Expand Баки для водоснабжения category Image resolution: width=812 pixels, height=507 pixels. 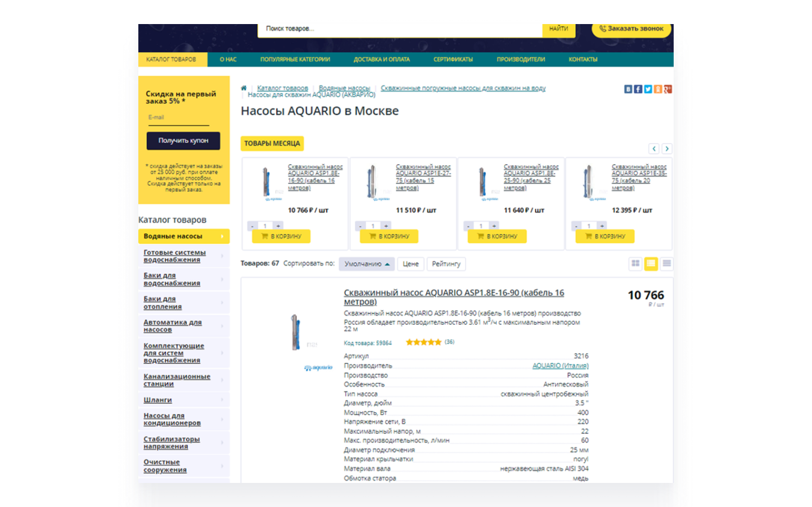tap(184, 279)
